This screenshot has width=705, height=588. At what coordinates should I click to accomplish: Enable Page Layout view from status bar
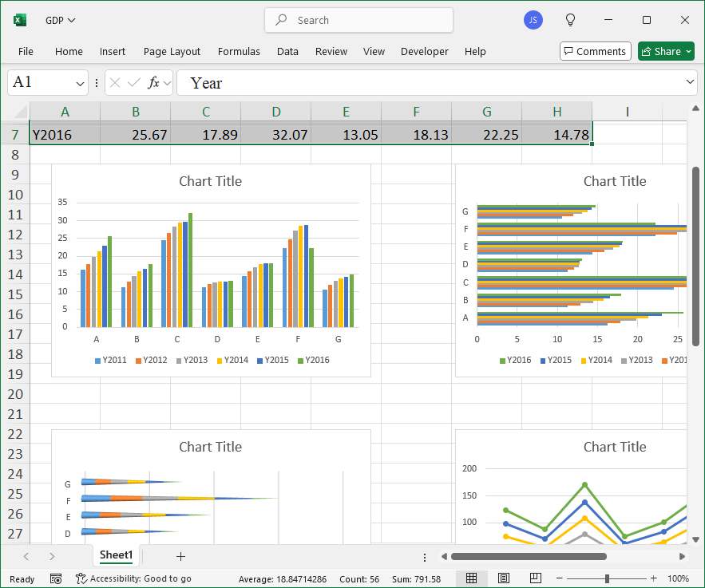click(504, 578)
